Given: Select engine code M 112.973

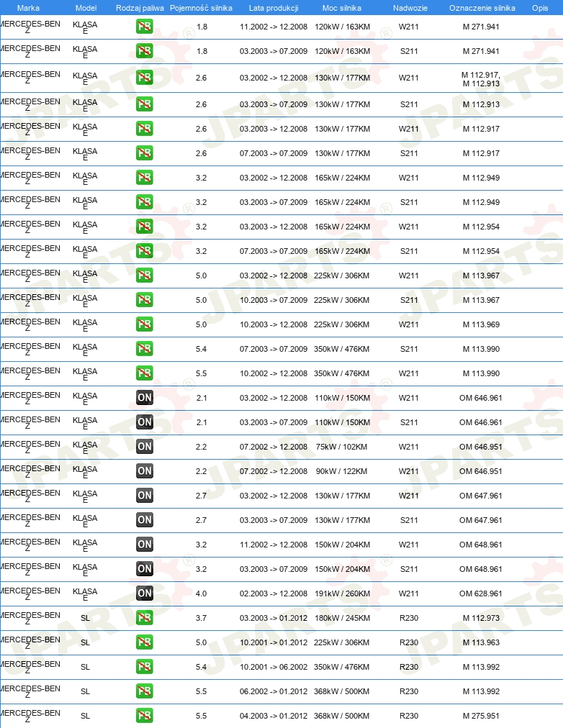Looking at the screenshot, I should coord(481,618).
